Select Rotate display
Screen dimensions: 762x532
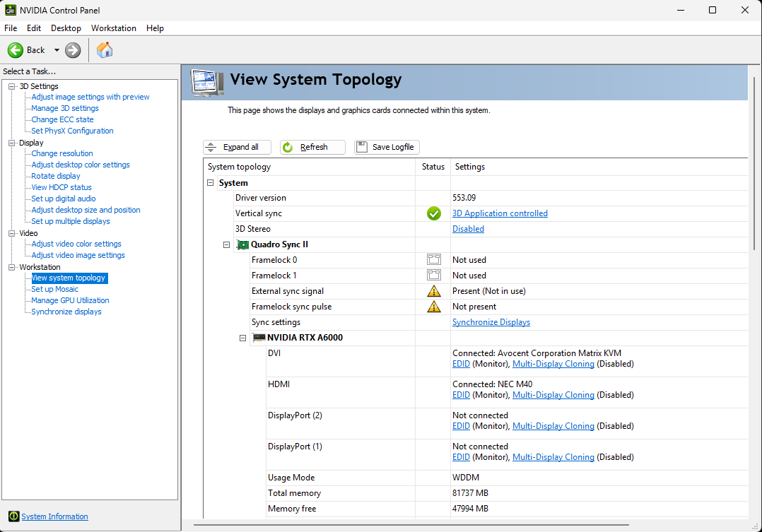(x=55, y=176)
